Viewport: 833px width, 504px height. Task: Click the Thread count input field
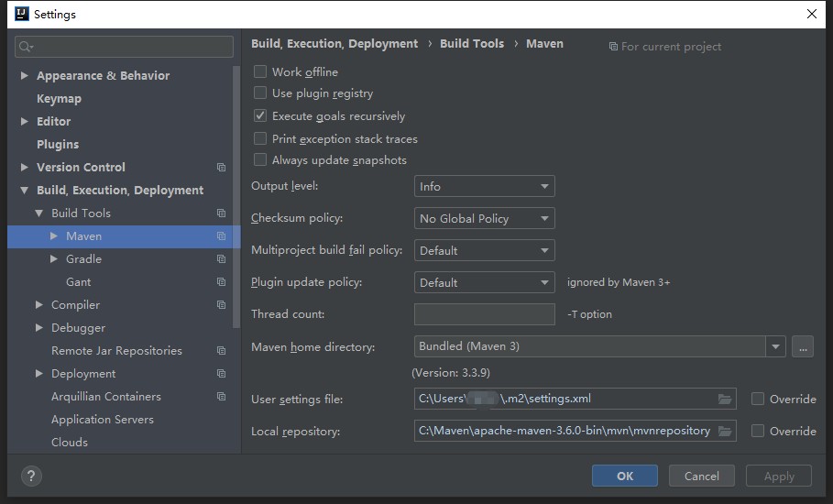coord(485,314)
